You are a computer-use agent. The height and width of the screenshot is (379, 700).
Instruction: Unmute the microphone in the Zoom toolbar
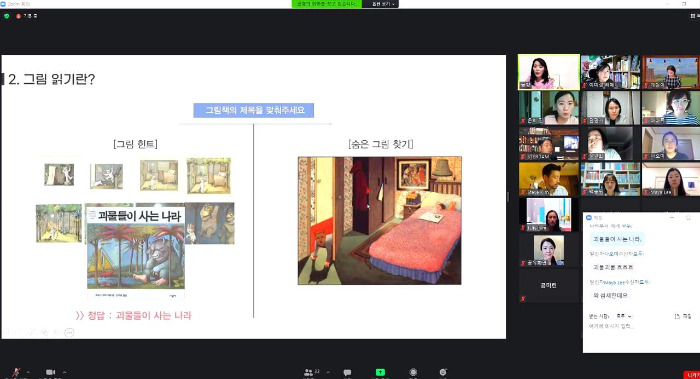(16, 372)
